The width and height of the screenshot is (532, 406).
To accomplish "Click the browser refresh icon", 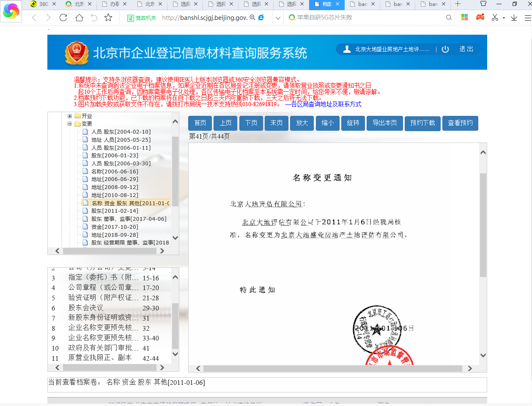I will 63,18.
